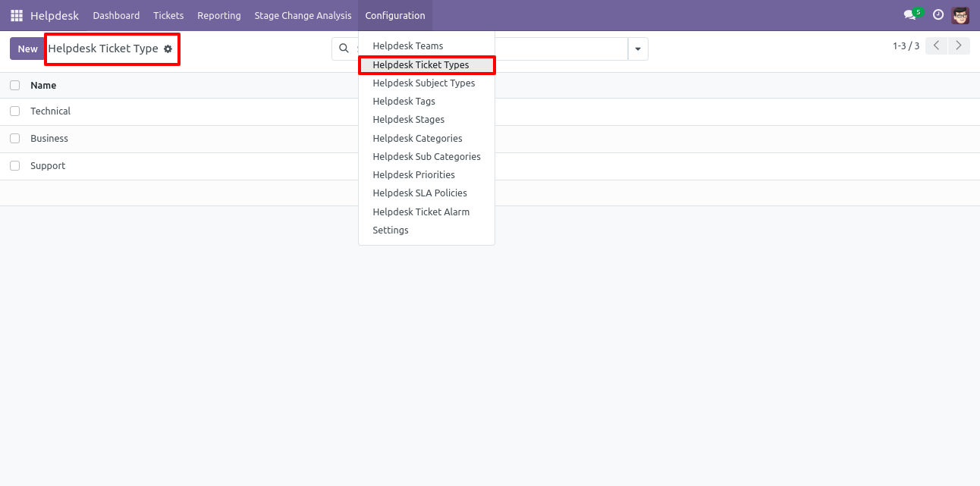Focus the search input field

(490, 49)
